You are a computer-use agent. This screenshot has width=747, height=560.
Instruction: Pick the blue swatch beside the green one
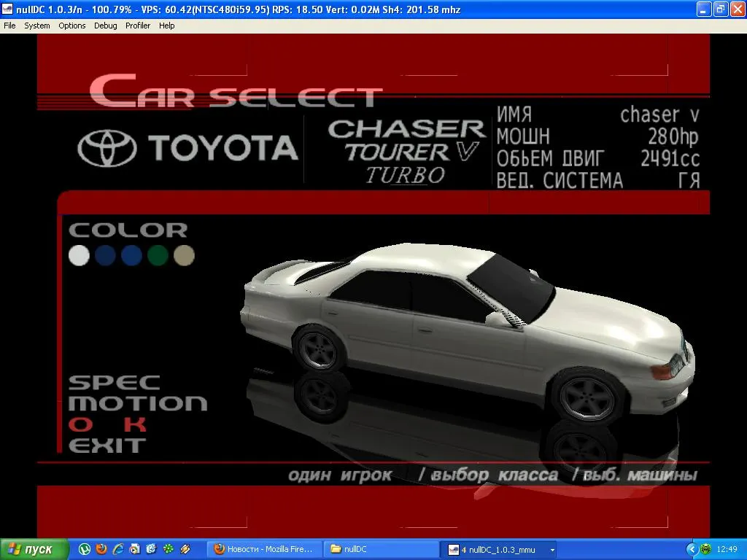(x=131, y=255)
